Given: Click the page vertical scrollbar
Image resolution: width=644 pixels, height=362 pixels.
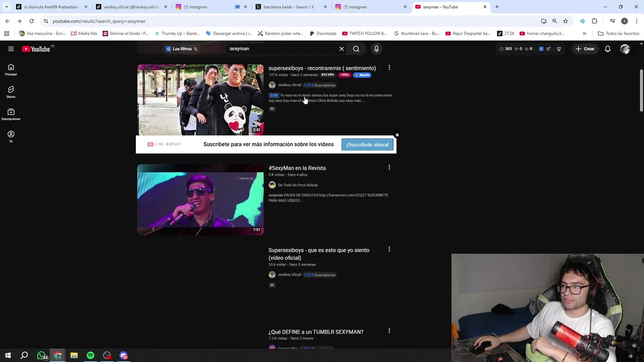Looking at the screenshot, I should coord(641,90).
